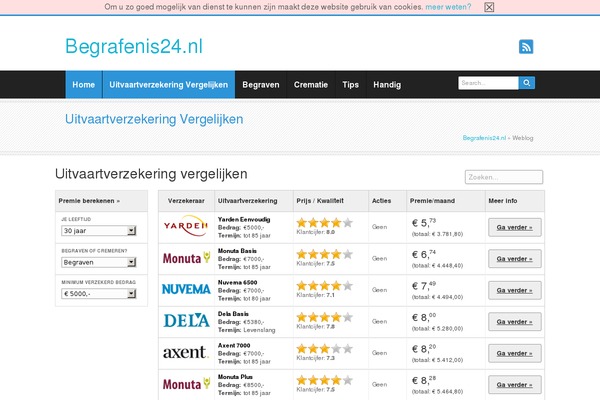Close the cookie notice banner
This screenshot has height=400, width=600.
[x=489, y=7]
